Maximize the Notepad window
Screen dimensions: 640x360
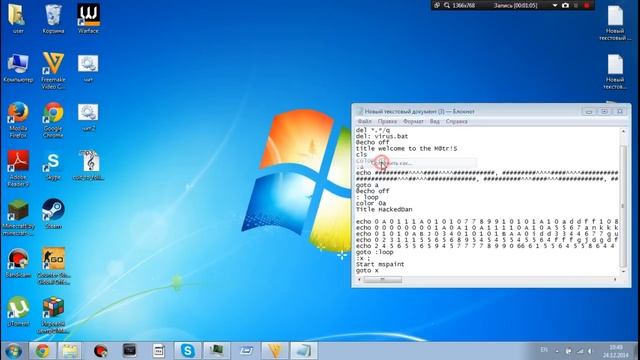coord(604,111)
